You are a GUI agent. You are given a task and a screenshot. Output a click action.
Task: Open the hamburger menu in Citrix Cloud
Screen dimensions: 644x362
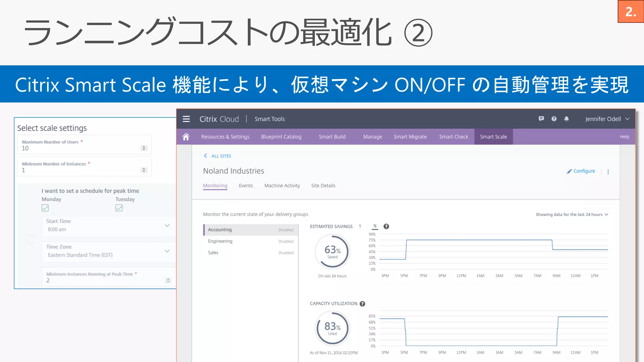pos(186,119)
